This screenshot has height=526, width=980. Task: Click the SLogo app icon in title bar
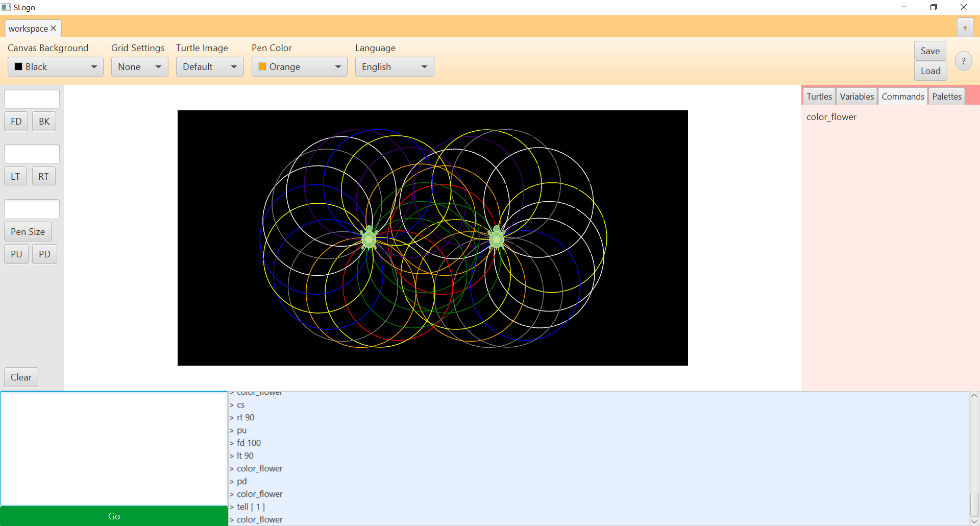pos(6,7)
